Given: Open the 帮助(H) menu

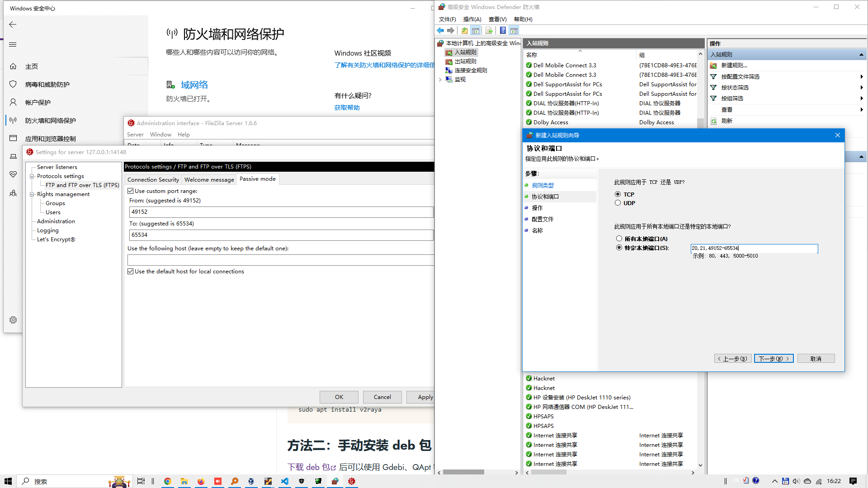Looking at the screenshot, I should pyautogui.click(x=523, y=19).
